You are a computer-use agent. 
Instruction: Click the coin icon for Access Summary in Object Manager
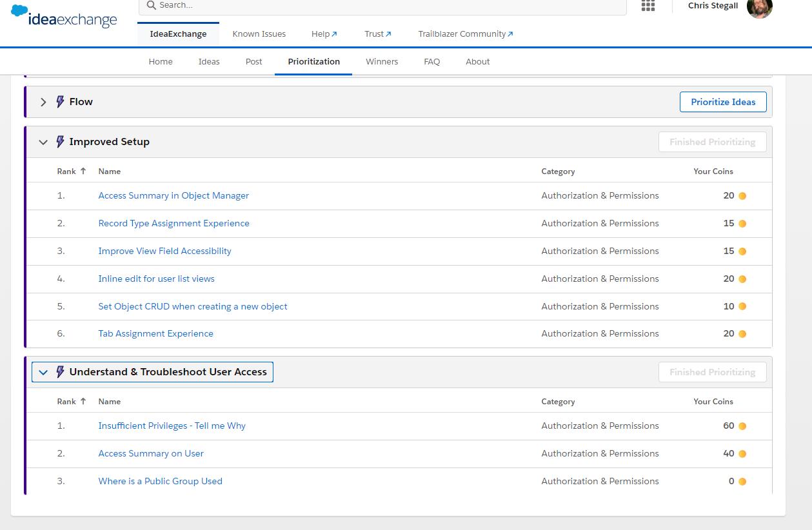[x=742, y=196]
